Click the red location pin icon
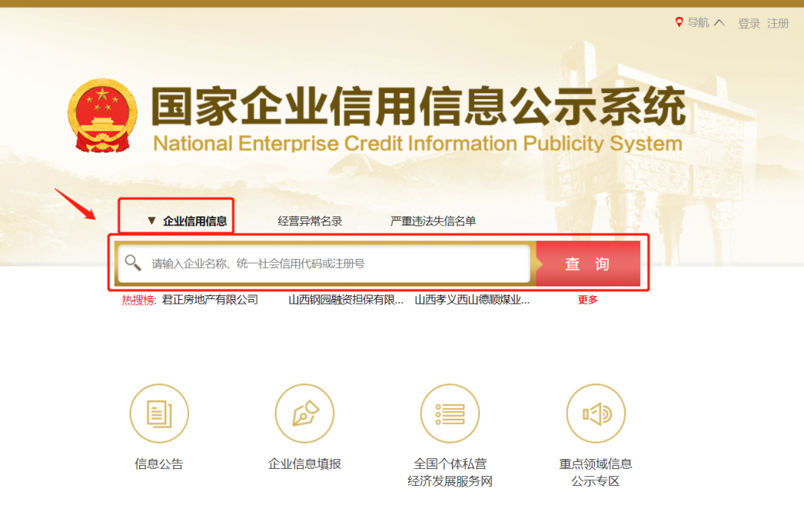The height and width of the screenshot is (532, 804). pos(679,22)
